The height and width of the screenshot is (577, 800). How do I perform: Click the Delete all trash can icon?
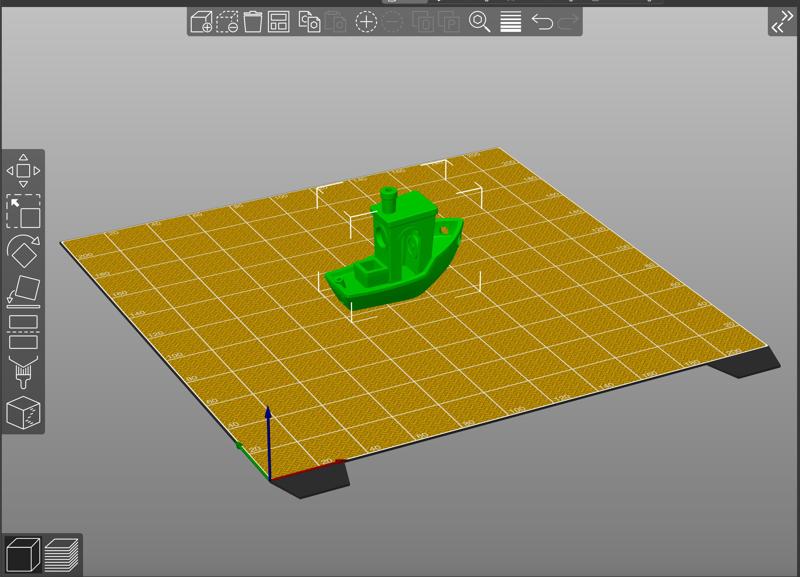[253, 22]
